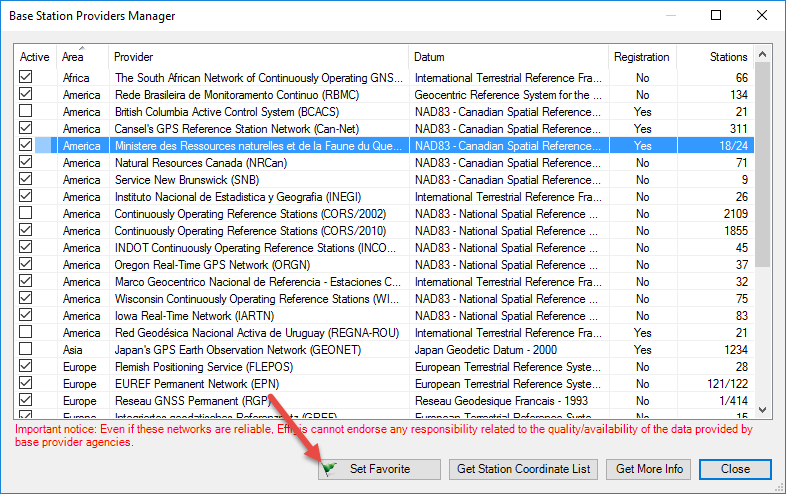This screenshot has width=786, height=494.
Task: Sort by the Stations column header
Action: 715,57
